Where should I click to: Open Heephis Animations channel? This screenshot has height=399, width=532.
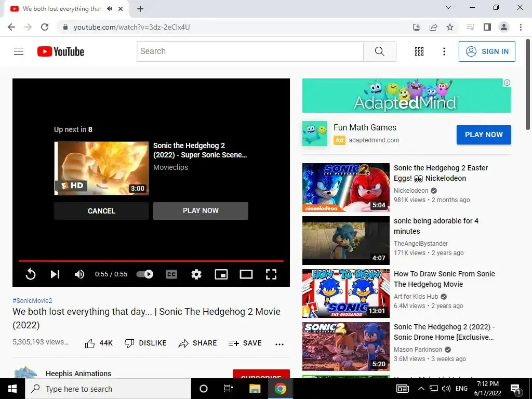(78, 374)
